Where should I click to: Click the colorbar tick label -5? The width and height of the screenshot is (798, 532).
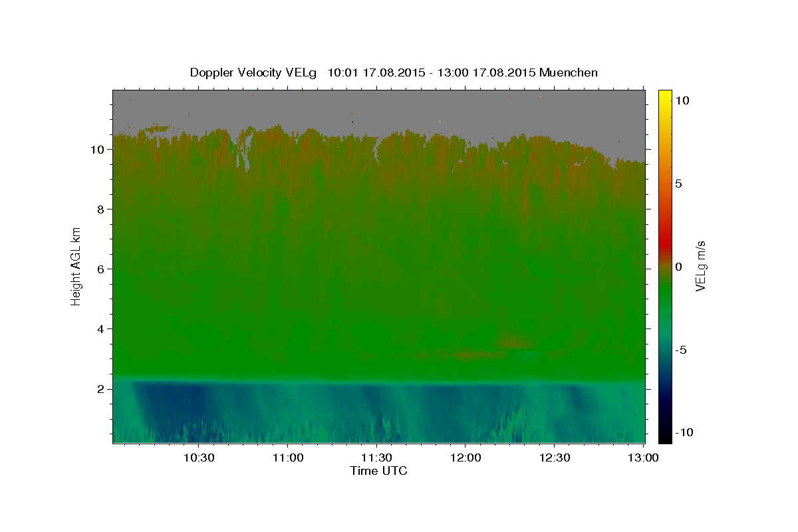click(681, 350)
